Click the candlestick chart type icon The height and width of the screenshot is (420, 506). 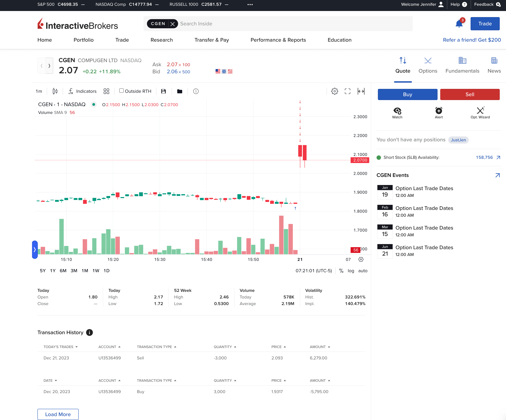55,91
